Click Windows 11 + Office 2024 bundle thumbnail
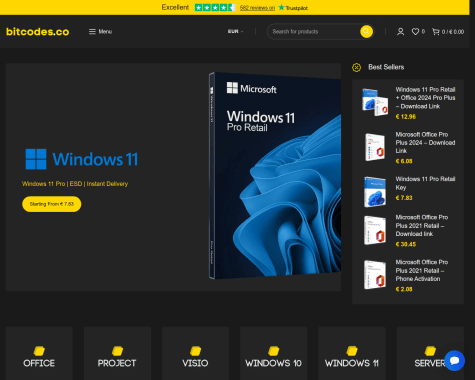Viewport: 475px width, 380px height. [x=375, y=102]
